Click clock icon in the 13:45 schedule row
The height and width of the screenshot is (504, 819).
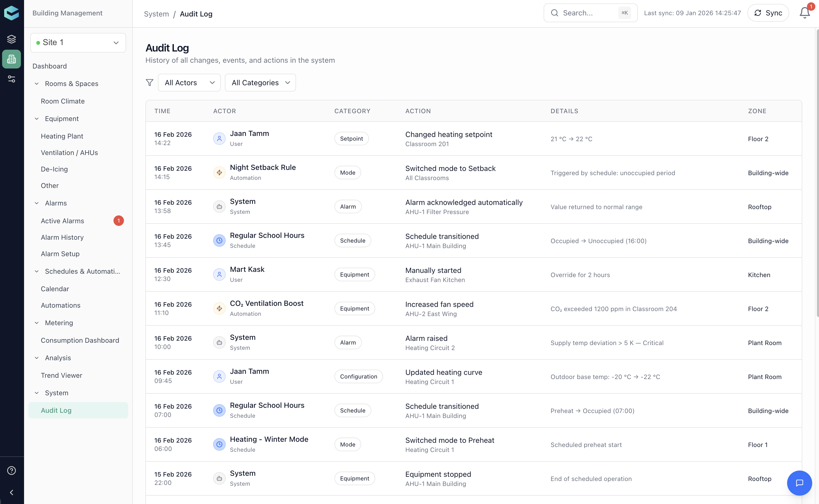[x=219, y=240]
